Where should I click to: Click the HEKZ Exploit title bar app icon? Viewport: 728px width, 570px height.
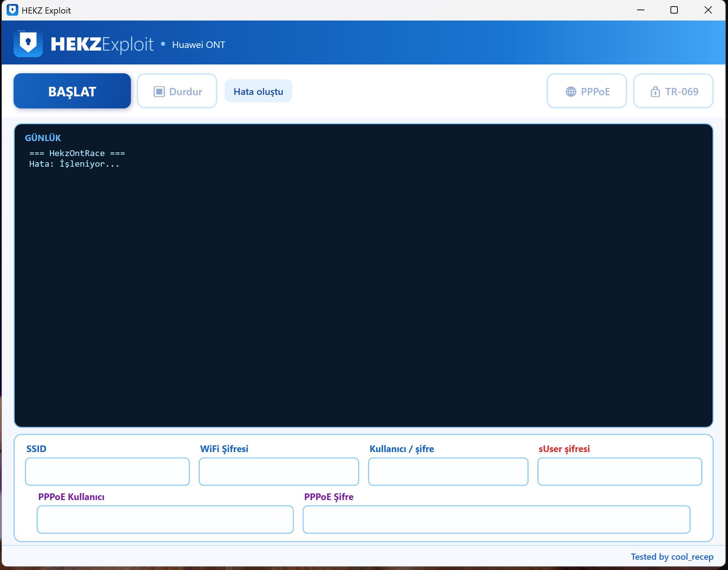point(12,10)
